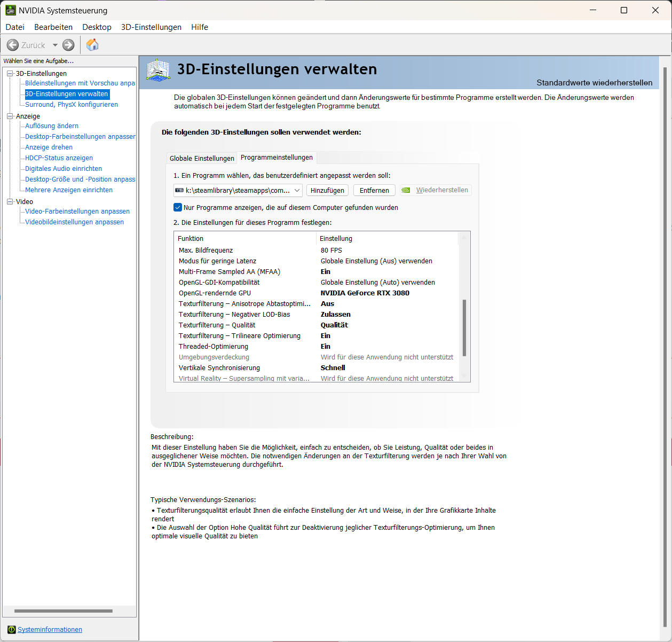The image size is (672, 642).
Task: Open the Desktop menu
Action: [97, 27]
